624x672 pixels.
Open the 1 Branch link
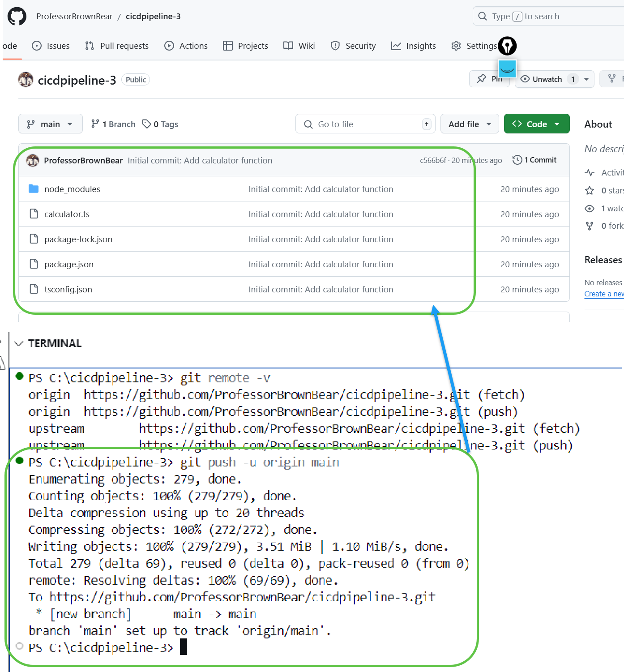pyautogui.click(x=113, y=124)
